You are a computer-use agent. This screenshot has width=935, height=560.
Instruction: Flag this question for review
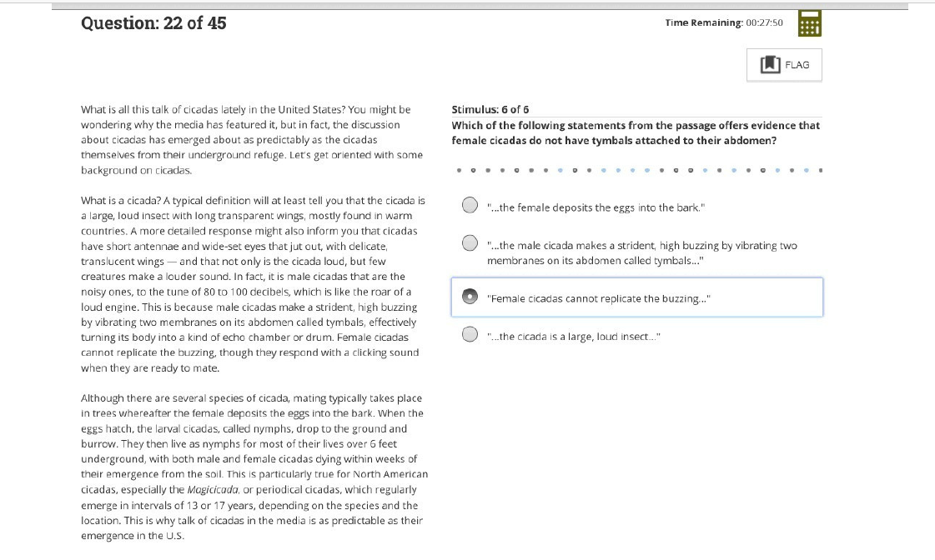784,64
